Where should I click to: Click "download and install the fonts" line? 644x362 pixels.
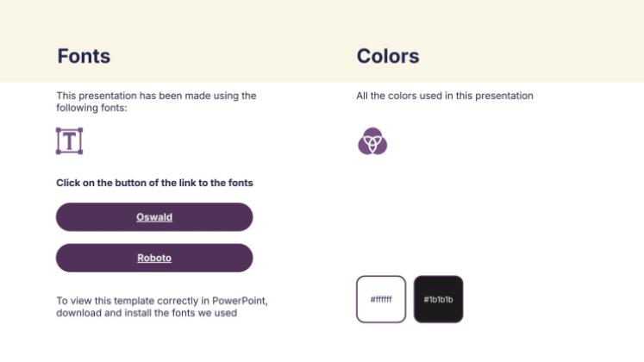point(129,312)
